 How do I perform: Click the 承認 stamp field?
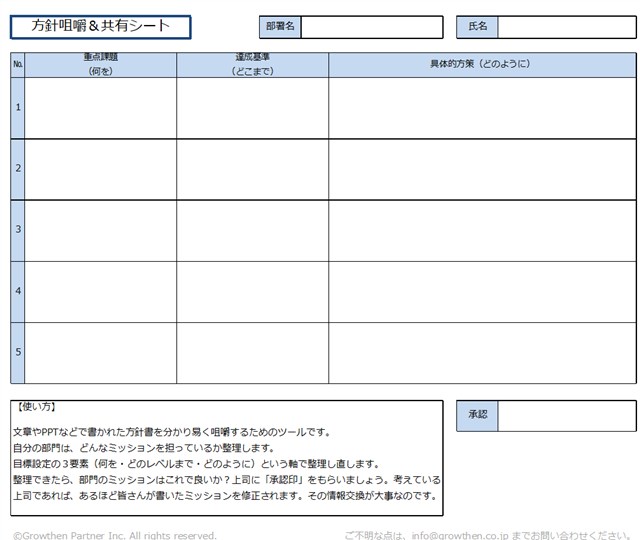click(566, 416)
